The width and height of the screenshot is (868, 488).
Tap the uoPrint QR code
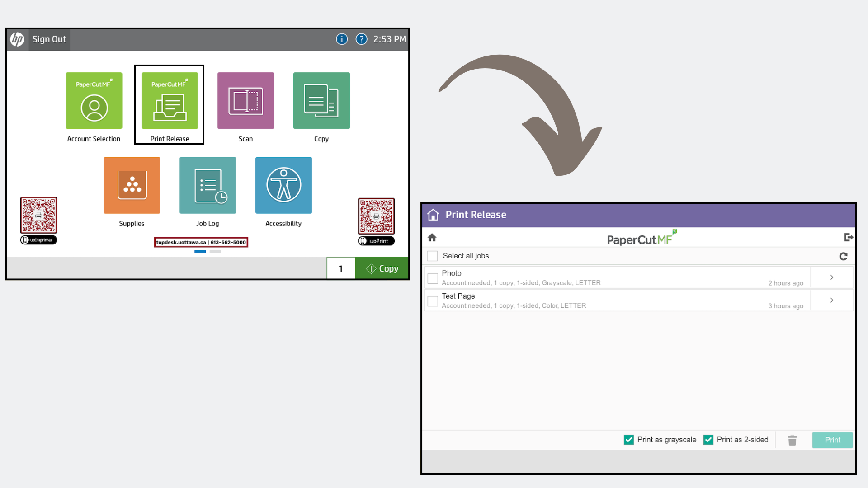(x=376, y=216)
